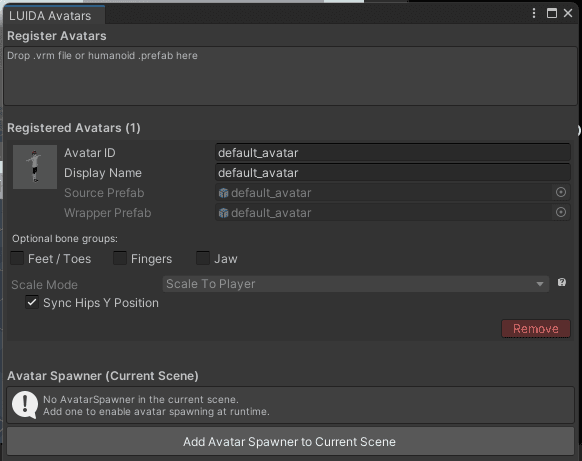582x461 pixels.
Task: Click the Scale Mode help icon
Action: (x=562, y=282)
